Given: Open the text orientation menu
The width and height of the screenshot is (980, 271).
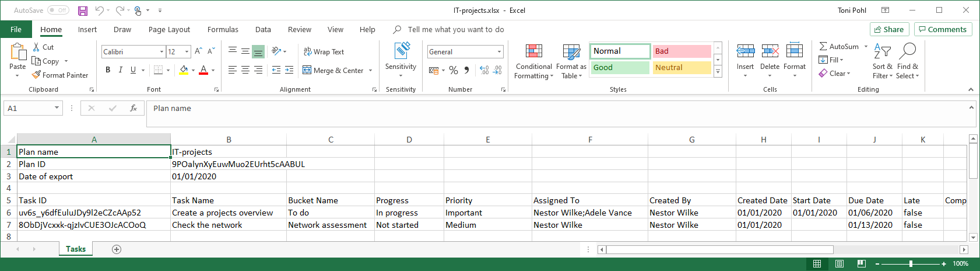Looking at the screenshot, I should coord(279,51).
